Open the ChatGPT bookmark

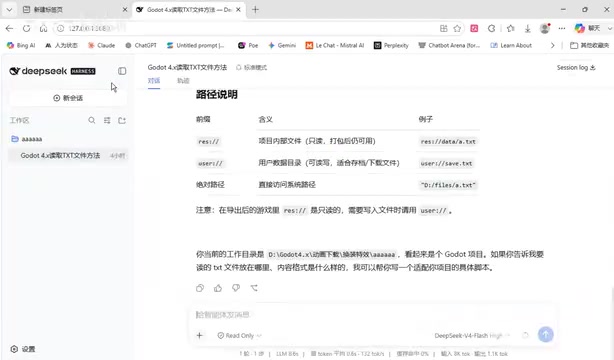[x=141, y=45]
